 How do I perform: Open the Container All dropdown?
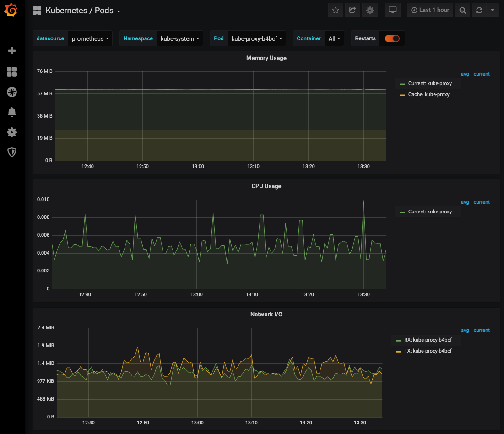tap(334, 38)
